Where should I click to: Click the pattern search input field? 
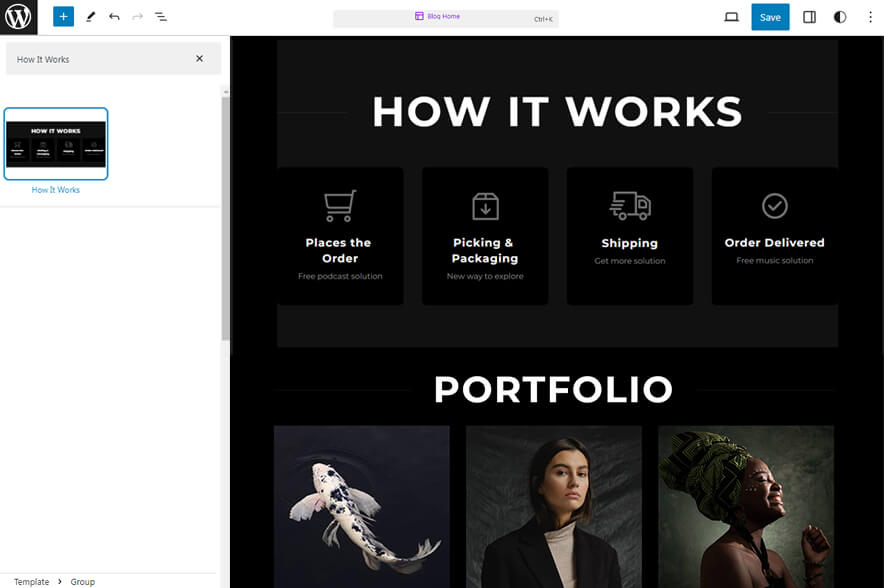tap(100, 58)
